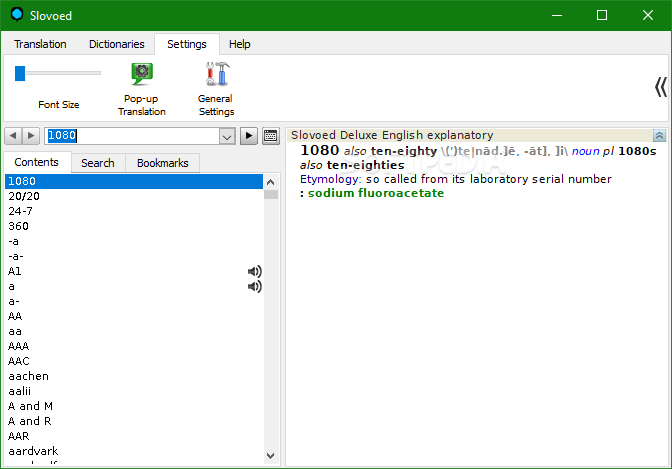Image resolution: width=672 pixels, height=469 pixels.
Task: Select the '-a' suffix entry
Action: (x=134, y=241)
